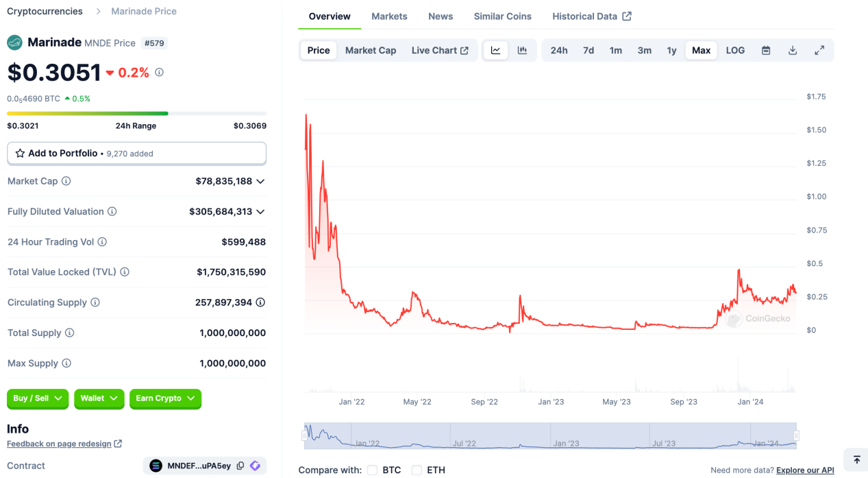Toggle LOG scale on the chart
The height and width of the screenshot is (478, 868).
[734, 49]
